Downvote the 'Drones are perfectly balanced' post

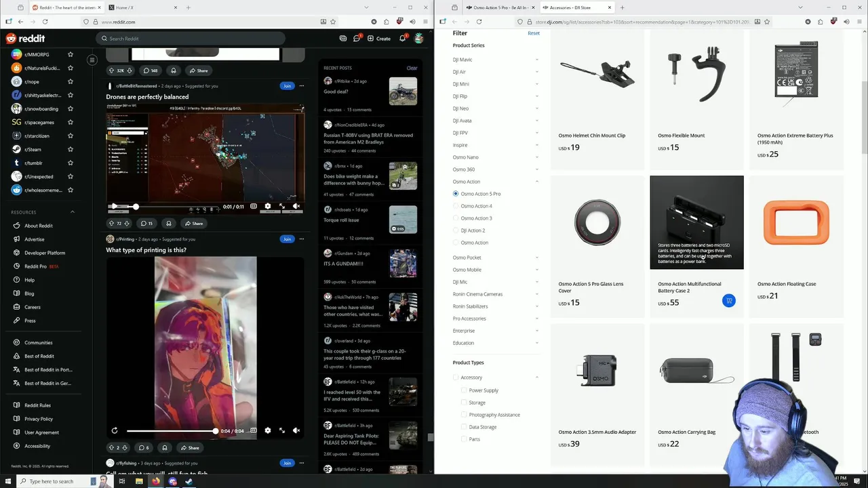click(x=126, y=223)
